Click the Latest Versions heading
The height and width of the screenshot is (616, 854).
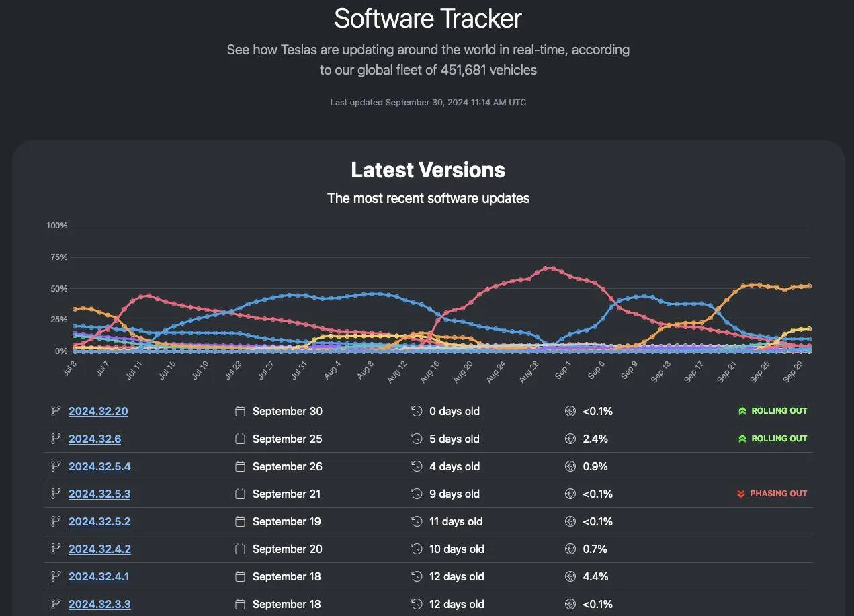(x=428, y=170)
